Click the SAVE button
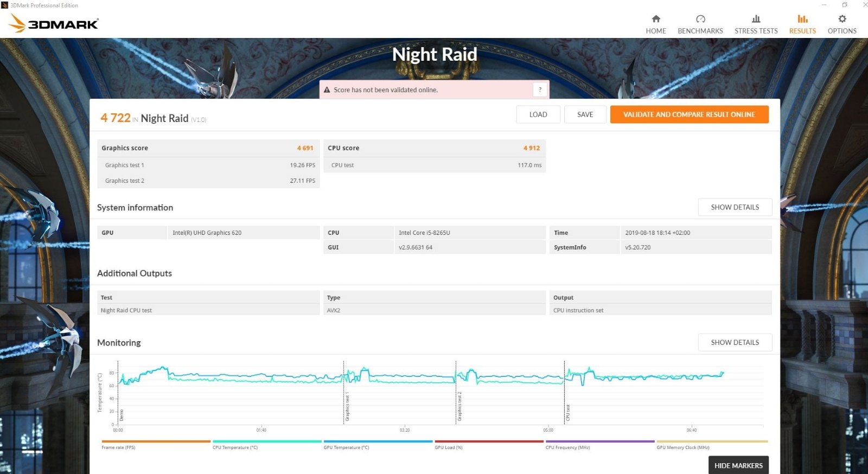 pyautogui.click(x=585, y=114)
